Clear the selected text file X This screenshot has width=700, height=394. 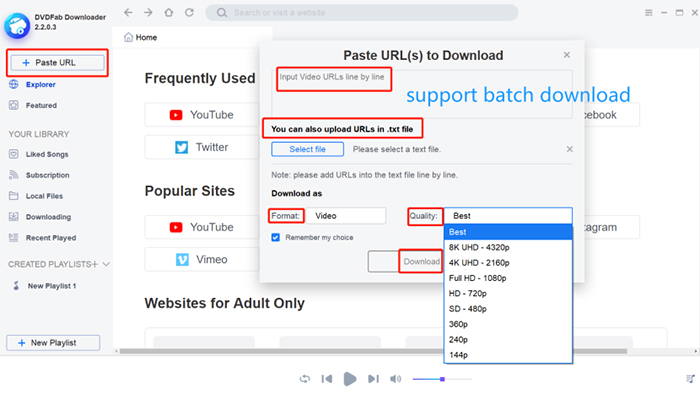pyautogui.click(x=570, y=149)
